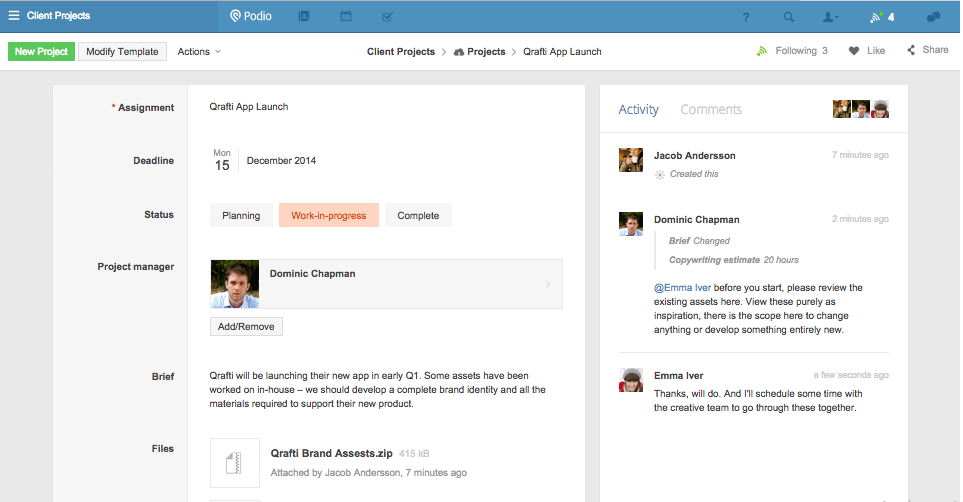Open Dominic Chapman project manager card

[386, 284]
